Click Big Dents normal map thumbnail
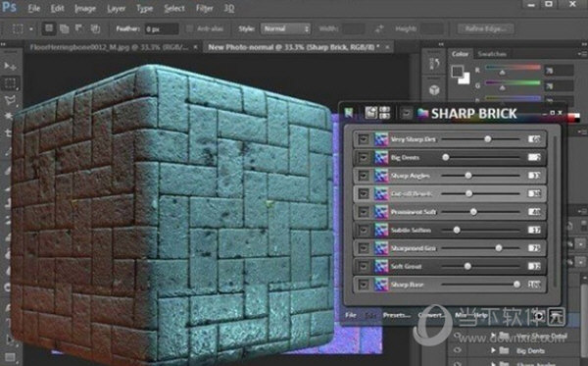This screenshot has width=588, height=366. pos(381,157)
